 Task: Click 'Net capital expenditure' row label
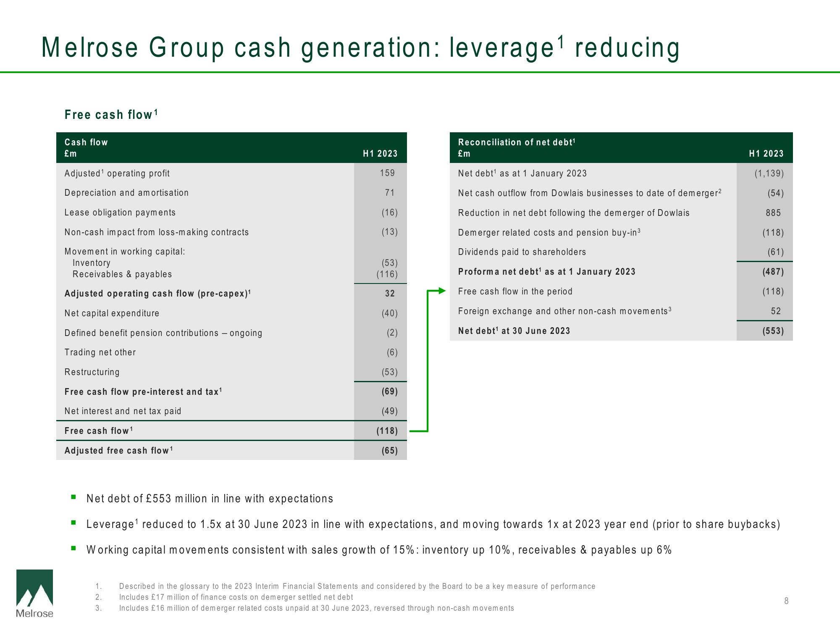pos(112,313)
